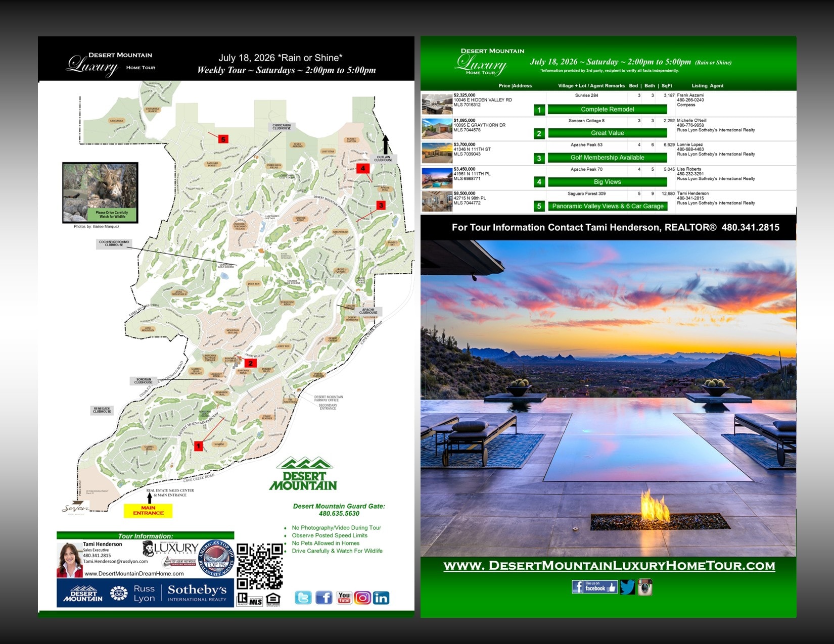Click the bobcat wildlife photo on the map

(100, 192)
